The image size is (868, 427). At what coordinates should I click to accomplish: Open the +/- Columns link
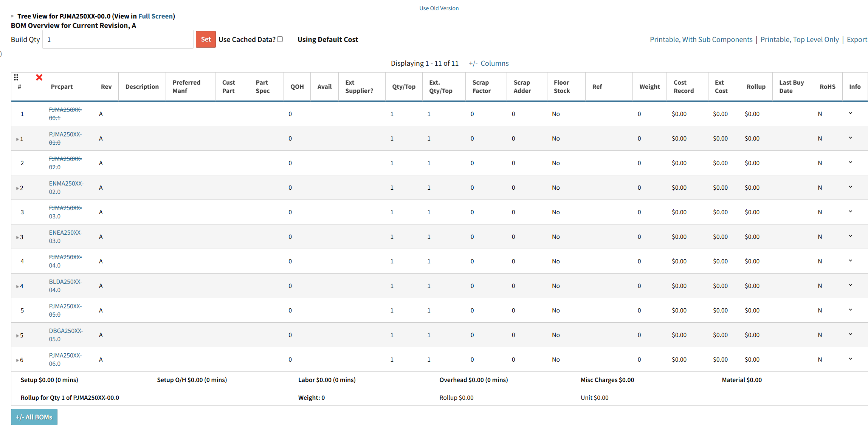[x=489, y=63]
